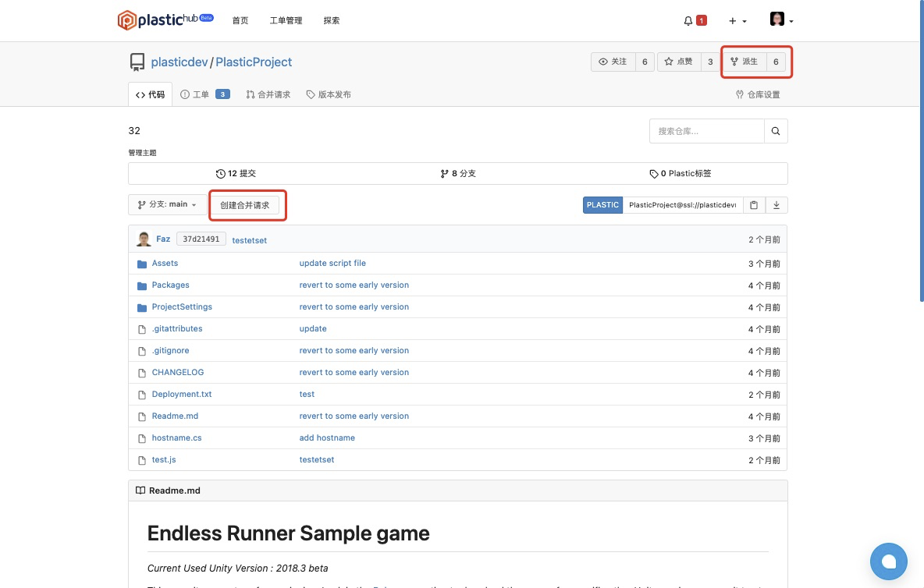
Task: Click the hostname.cs file icon
Action: click(x=142, y=438)
